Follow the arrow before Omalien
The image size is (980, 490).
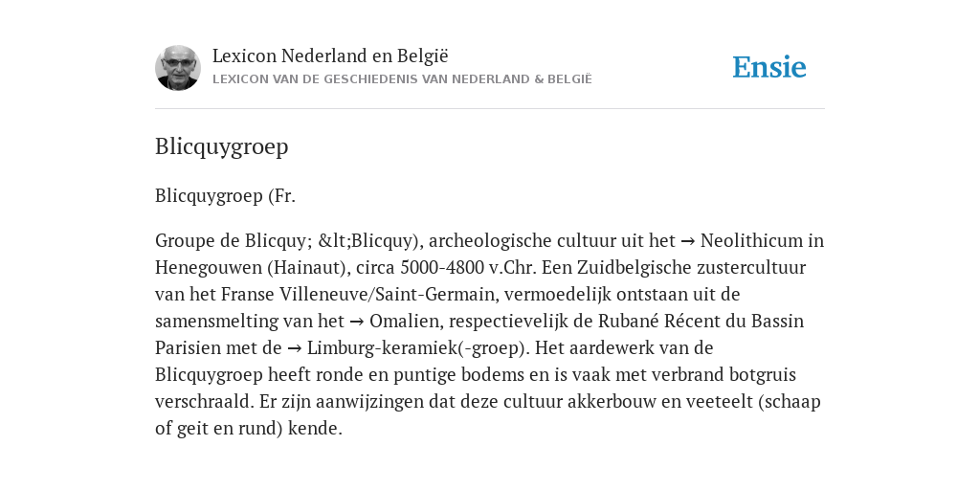click(357, 322)
